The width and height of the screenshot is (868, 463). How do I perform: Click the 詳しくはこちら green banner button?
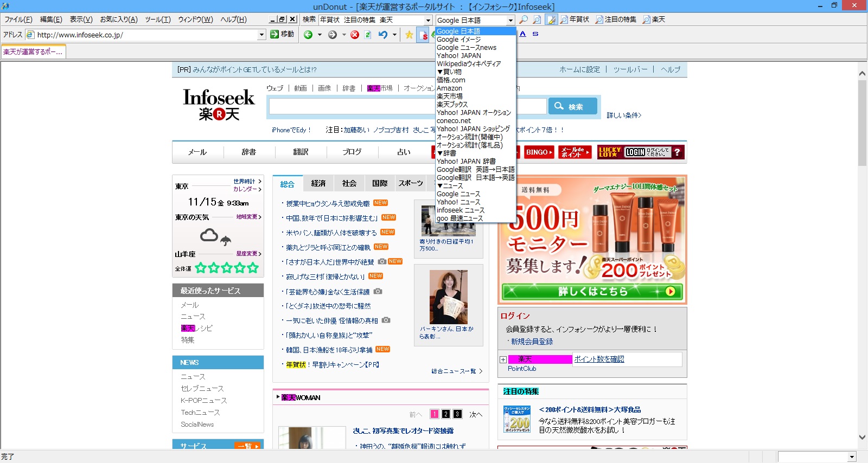coord(592,291)
